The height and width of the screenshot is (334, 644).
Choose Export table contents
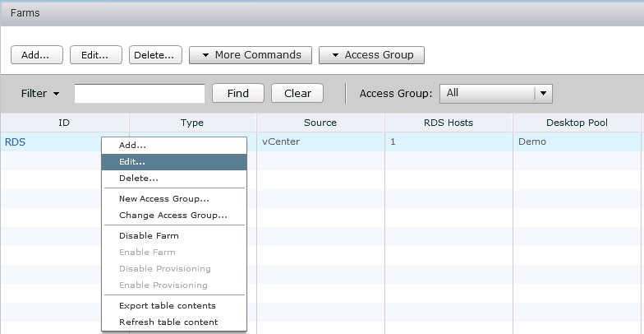(167, 306)
